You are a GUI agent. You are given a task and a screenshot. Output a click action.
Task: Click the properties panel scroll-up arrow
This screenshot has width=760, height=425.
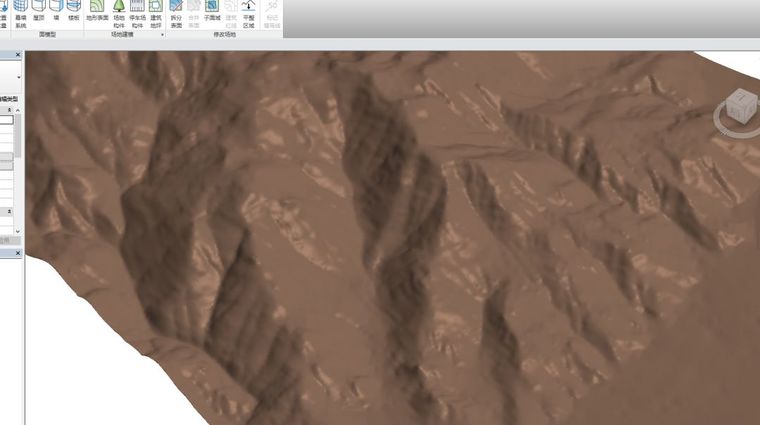tap(18, 110)
